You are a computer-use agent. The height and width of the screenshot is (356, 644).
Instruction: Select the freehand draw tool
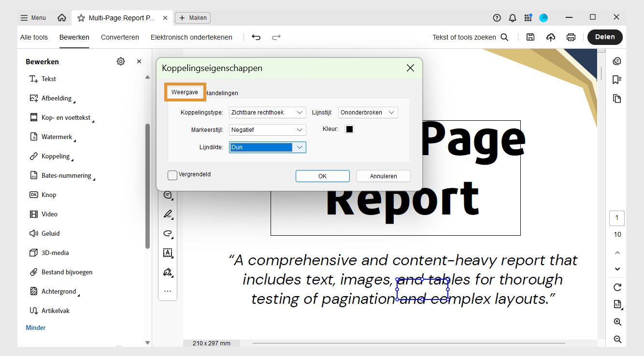click(168, 233)
